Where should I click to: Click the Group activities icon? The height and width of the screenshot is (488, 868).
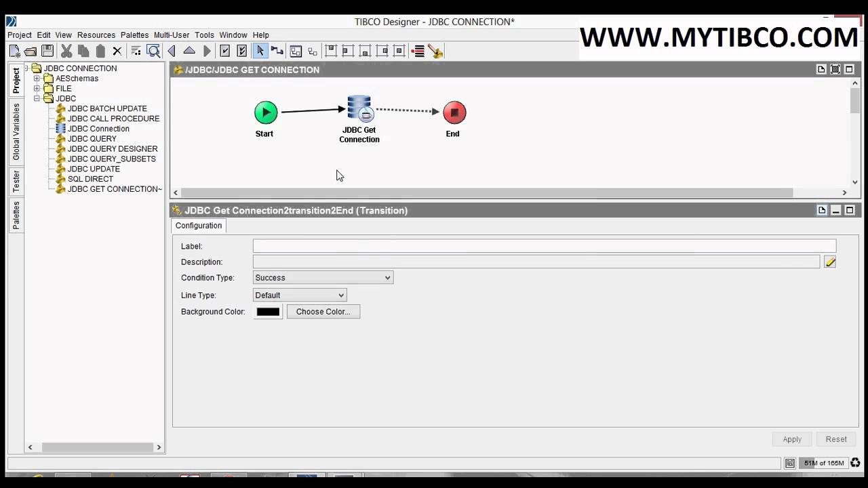[296, 51]
